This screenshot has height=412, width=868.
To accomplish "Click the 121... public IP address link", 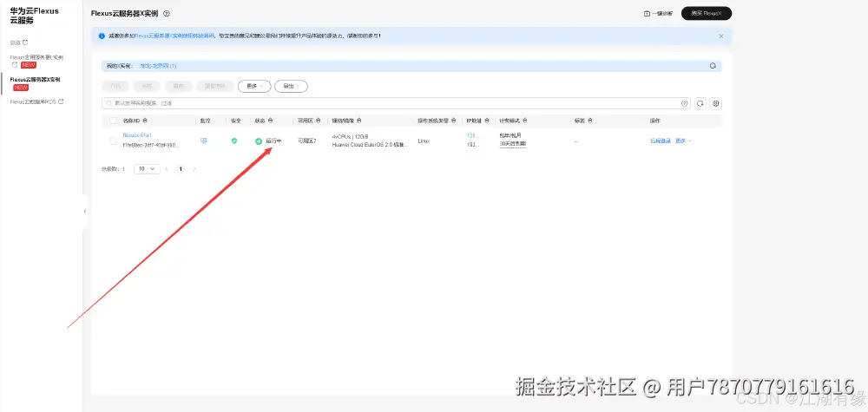I will (x=473, y=135).
